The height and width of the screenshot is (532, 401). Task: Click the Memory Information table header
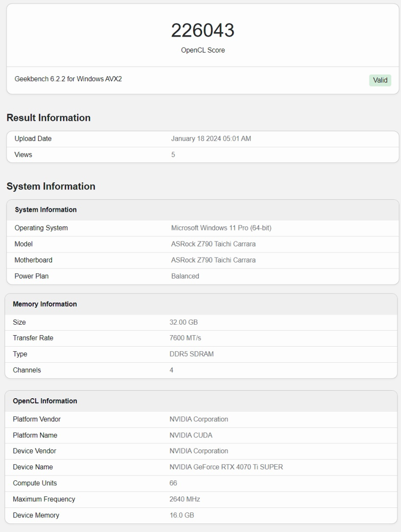pyautogui.click(x=45, y=304)
